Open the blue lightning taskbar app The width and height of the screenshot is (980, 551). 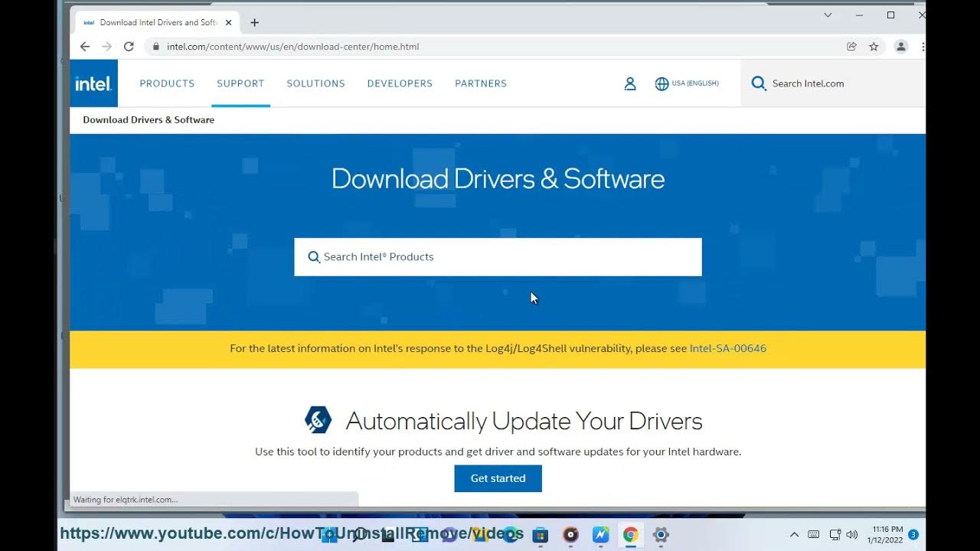pyautogui.click(x=601, y=535)
